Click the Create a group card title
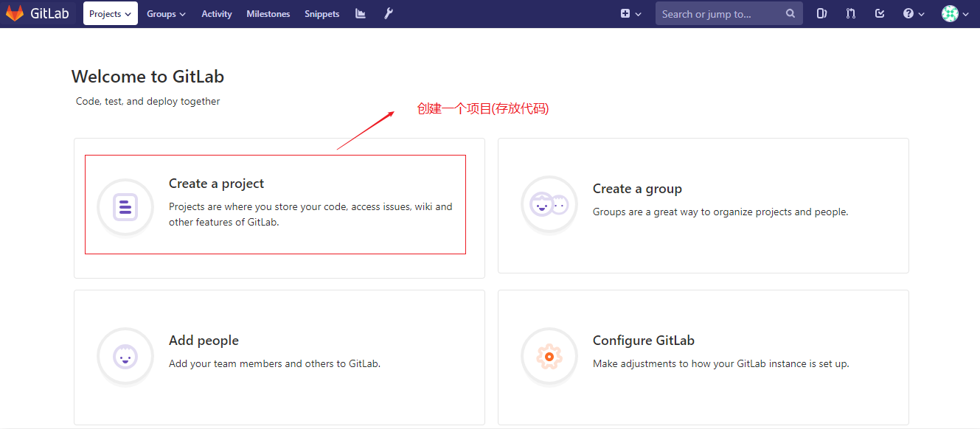Viewport: 980px width, 429px height. click(637, 189)
